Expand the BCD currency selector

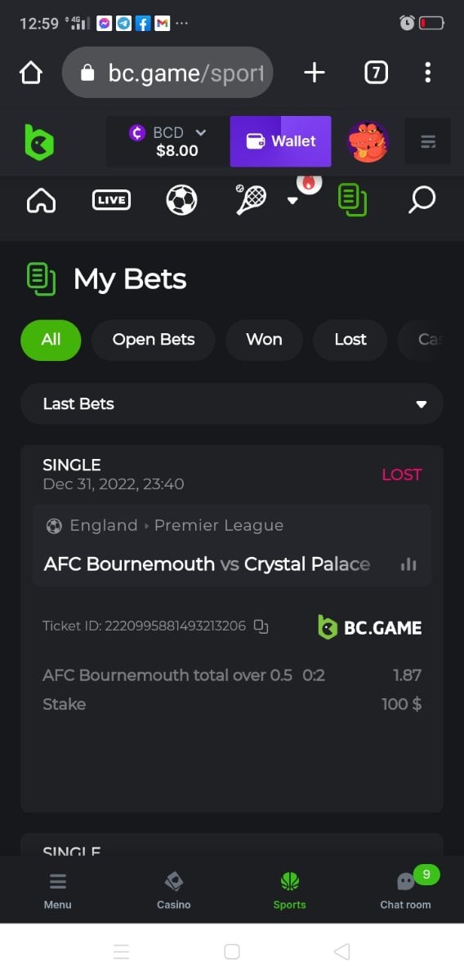click(x=168, y=141)
